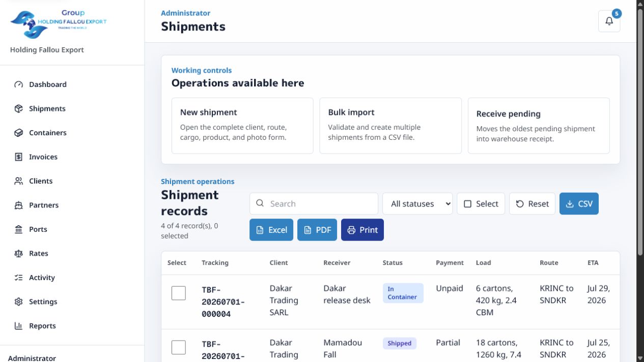
Task: Click the Load column header
Action: point(484,263)
